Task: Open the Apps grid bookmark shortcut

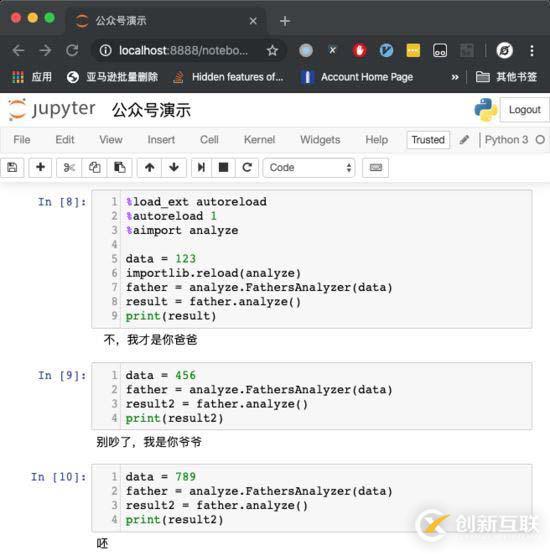Action: point(31,77)
